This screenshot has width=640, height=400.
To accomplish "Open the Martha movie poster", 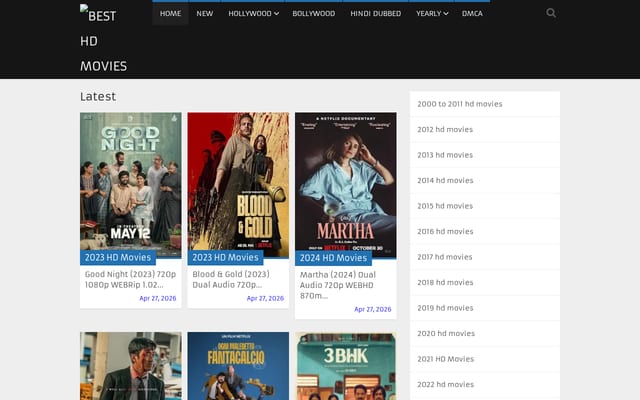I will coord(346,185).
